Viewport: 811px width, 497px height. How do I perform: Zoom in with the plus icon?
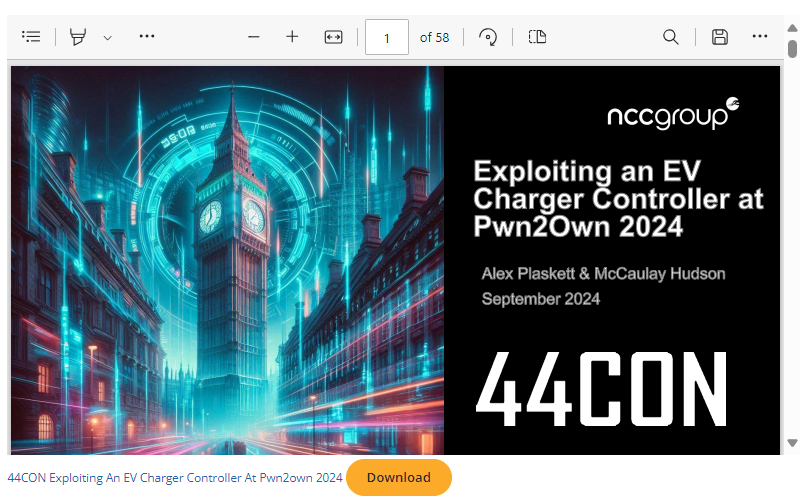tap(292, 37)
